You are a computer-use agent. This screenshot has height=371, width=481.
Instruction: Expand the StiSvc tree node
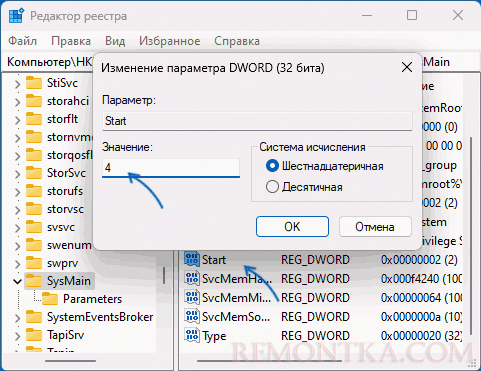tap(17, 83)
